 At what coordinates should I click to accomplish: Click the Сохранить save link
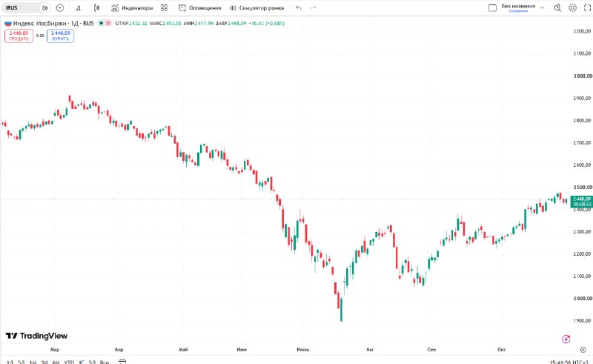point(518,11)
